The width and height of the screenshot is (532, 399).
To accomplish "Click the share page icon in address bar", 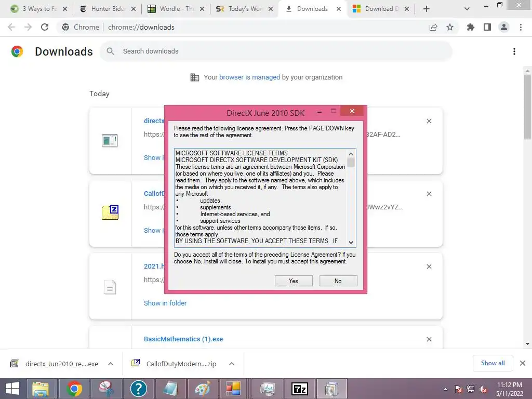I will 433,27.
